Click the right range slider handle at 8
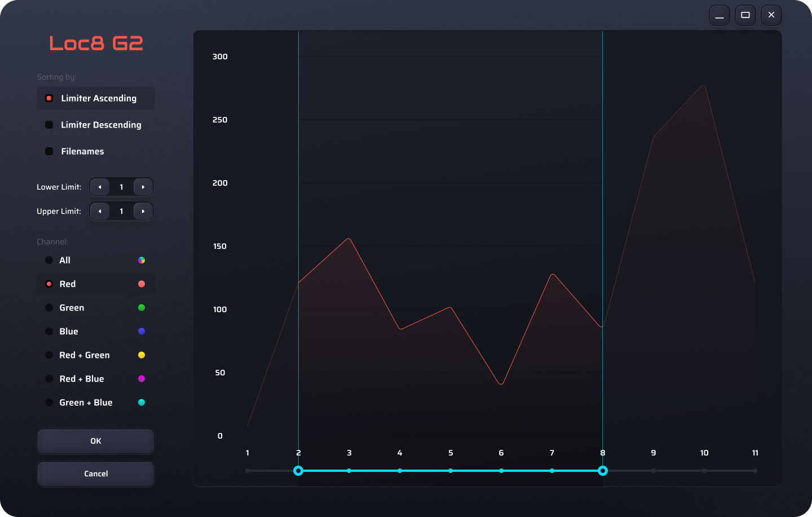The height and width of the screenshot is (517, 812). point(603,471)
